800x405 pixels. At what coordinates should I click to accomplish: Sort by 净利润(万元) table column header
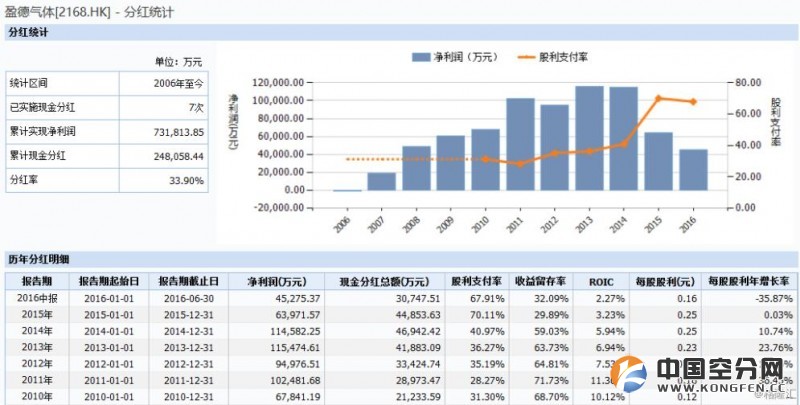click(277, 282)
